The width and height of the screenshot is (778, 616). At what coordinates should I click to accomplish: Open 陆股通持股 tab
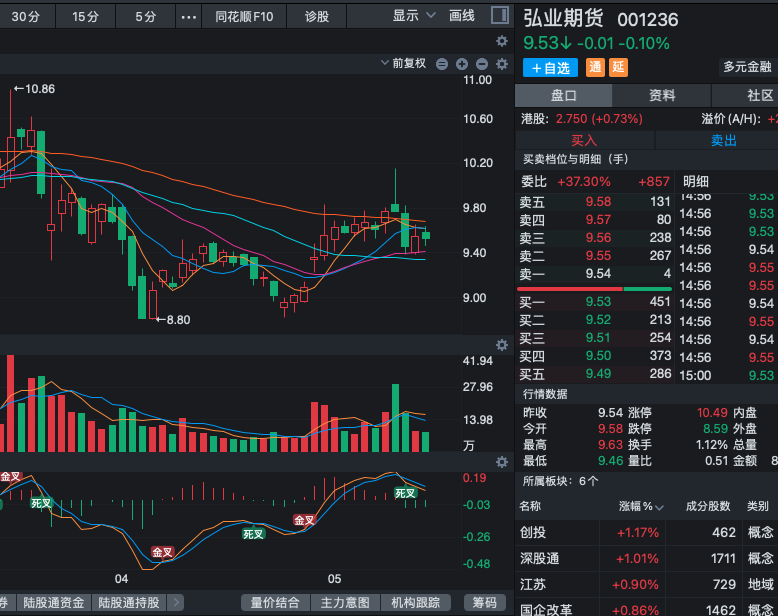pyautogui.click(x=129, y=603)
